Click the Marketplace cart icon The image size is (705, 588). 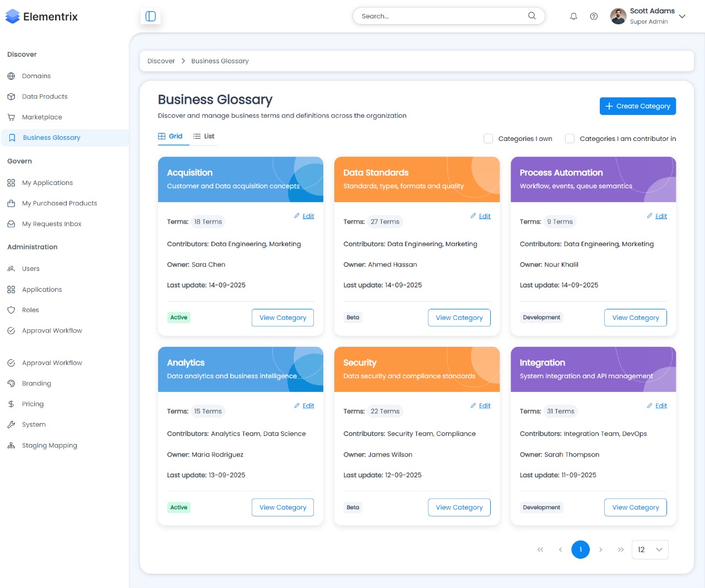(x=11, y=117)
